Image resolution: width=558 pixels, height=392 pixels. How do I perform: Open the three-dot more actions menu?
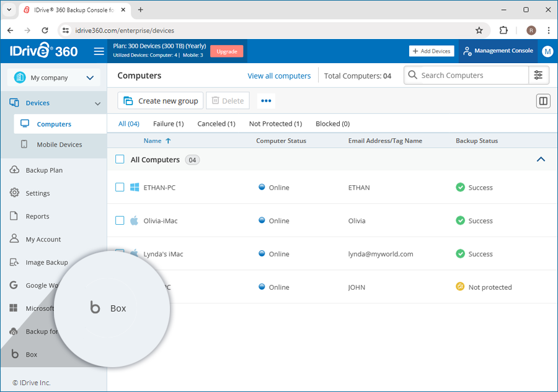coord(266,101)
